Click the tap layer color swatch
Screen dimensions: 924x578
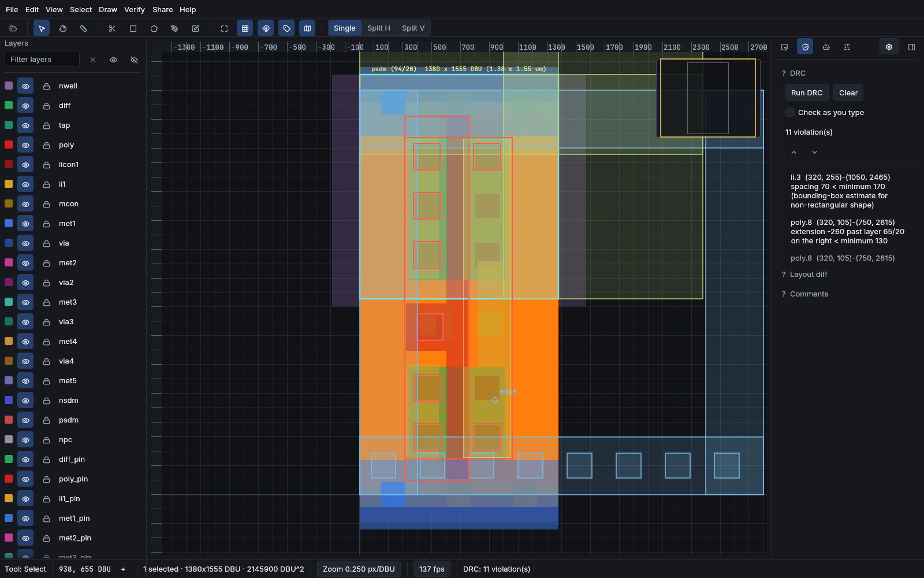(x=9, y=125)
